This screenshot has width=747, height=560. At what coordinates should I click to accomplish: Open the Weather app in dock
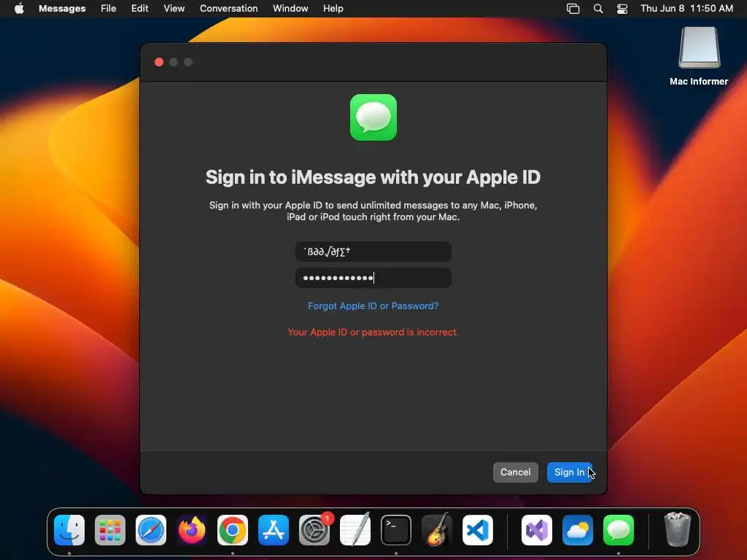pos(578,530)
